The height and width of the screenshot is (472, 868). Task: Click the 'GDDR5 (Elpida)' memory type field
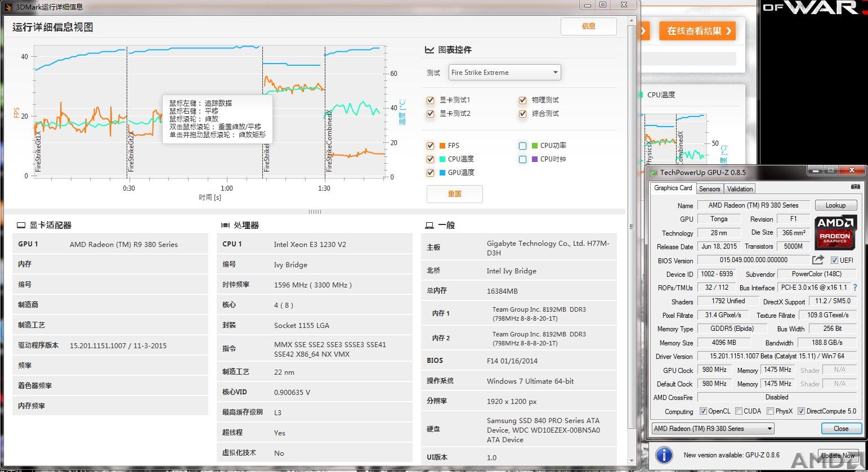coord(732,329)
